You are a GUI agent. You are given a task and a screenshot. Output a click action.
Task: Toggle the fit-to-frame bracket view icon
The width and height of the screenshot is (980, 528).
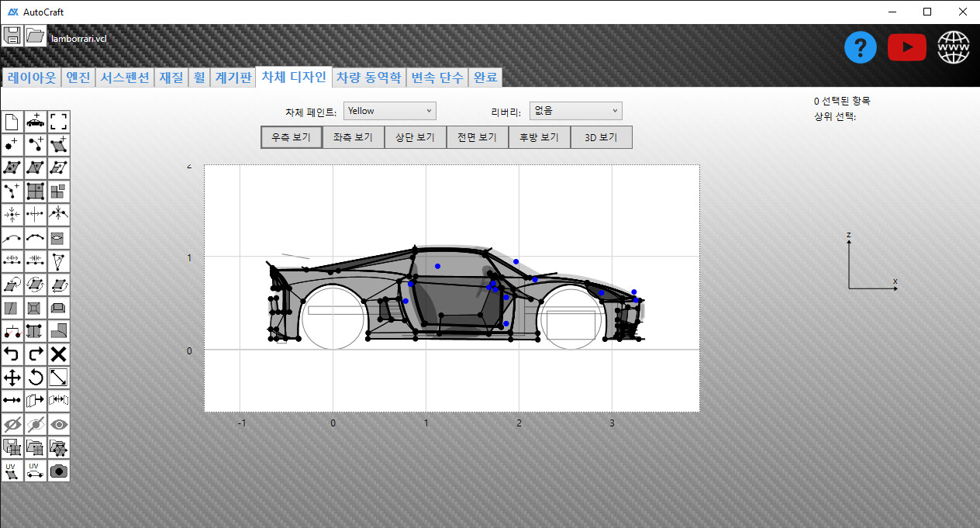tap(59, 122)
